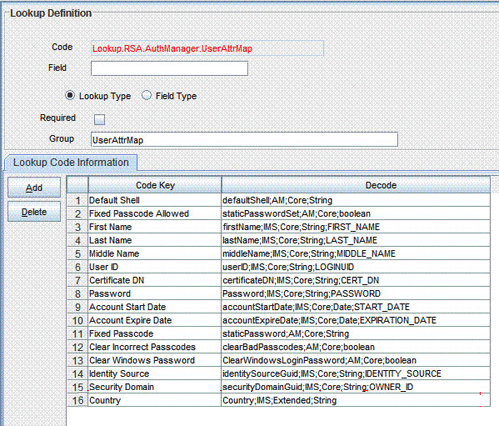
Task: Select the Country code key cell
Action: pos(155,400)
